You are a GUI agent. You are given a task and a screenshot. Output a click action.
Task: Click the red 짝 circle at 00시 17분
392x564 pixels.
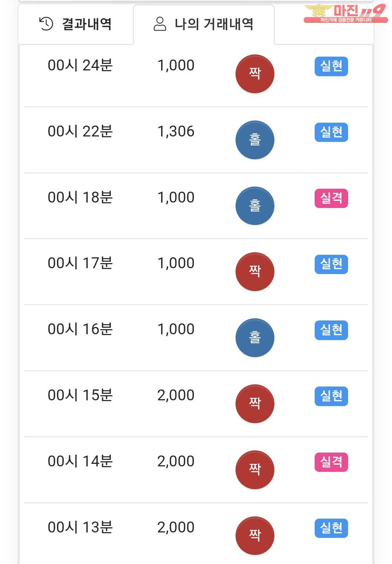coord(255,271)
